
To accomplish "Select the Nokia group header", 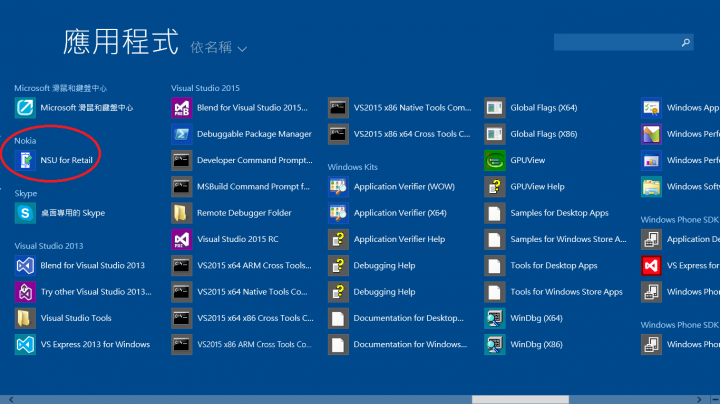I will coord(25,141).
